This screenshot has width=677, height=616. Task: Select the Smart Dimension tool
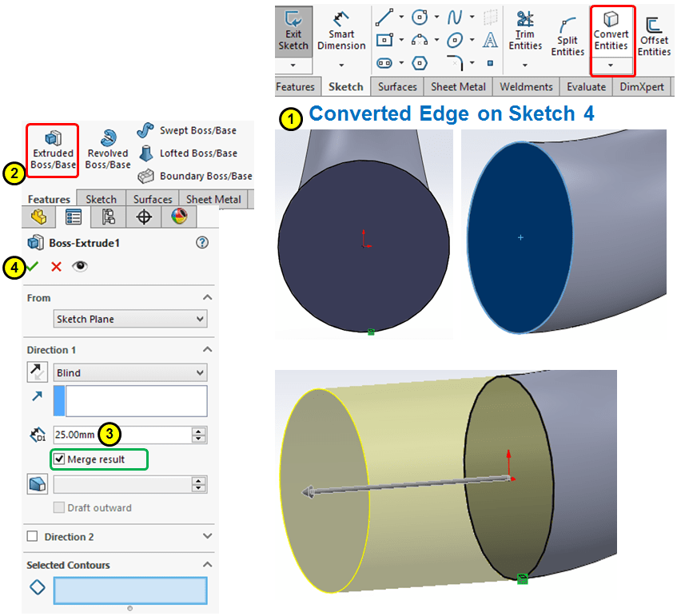tap(341, 32)
